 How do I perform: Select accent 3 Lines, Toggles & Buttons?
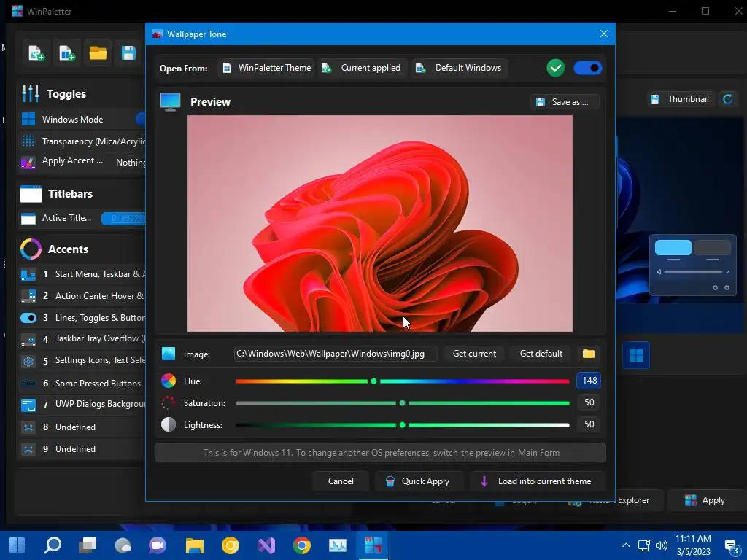[82, 318]
